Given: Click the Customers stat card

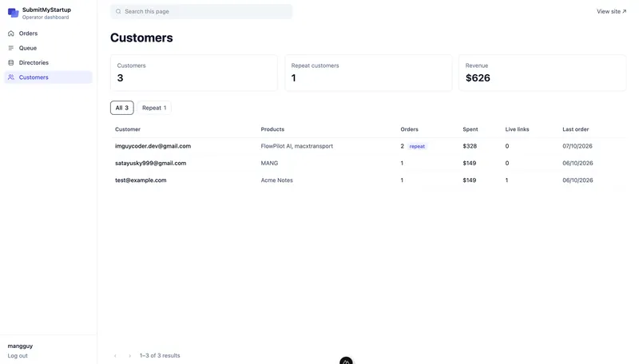Looking at the screenshot, I should point(194,73).
